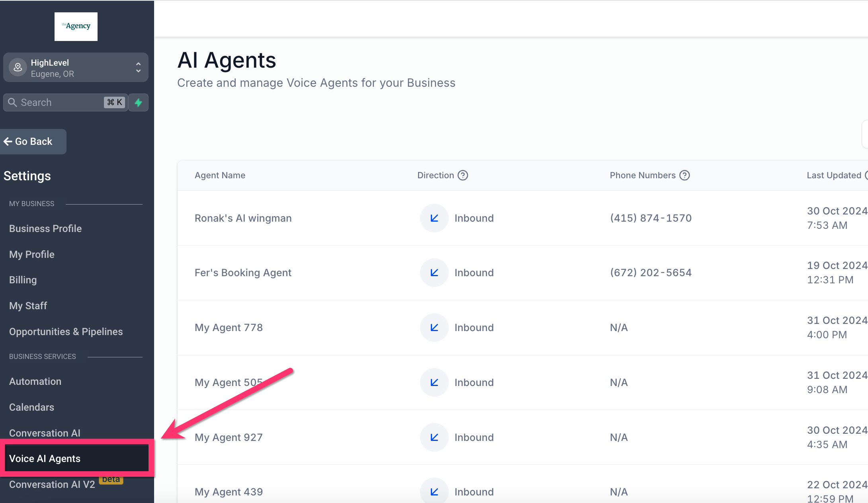Click inbound arrow icon for Fer's Booking Agent

tap(434, 273)
